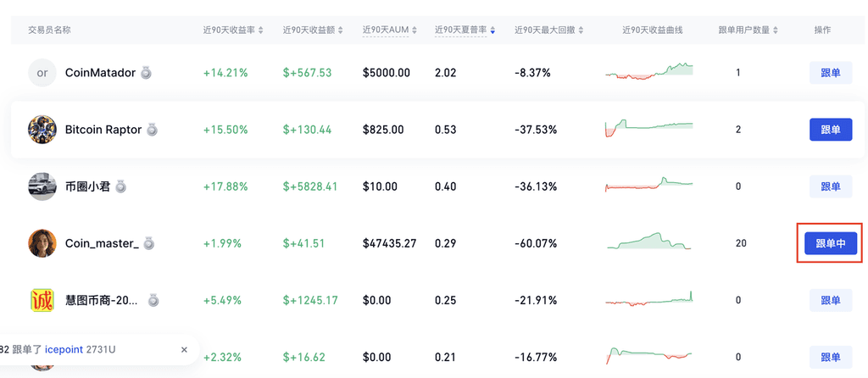Sort by 近90天收益额 column arrows
The width and height of the screenshot is (868, 378).
click(x=340, y=31)
